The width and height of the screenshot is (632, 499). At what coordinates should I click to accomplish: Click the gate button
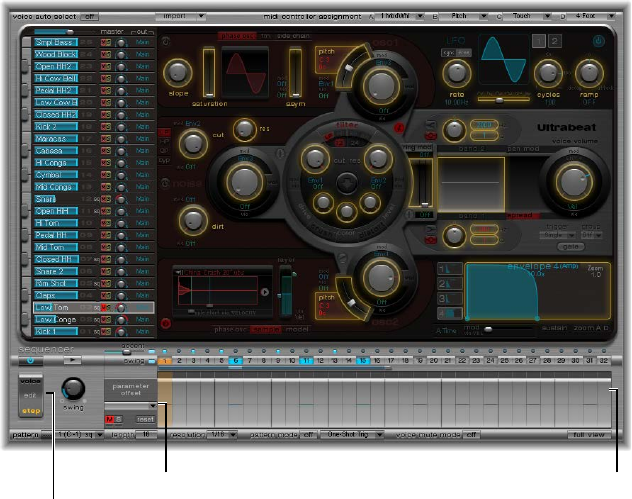570,247
